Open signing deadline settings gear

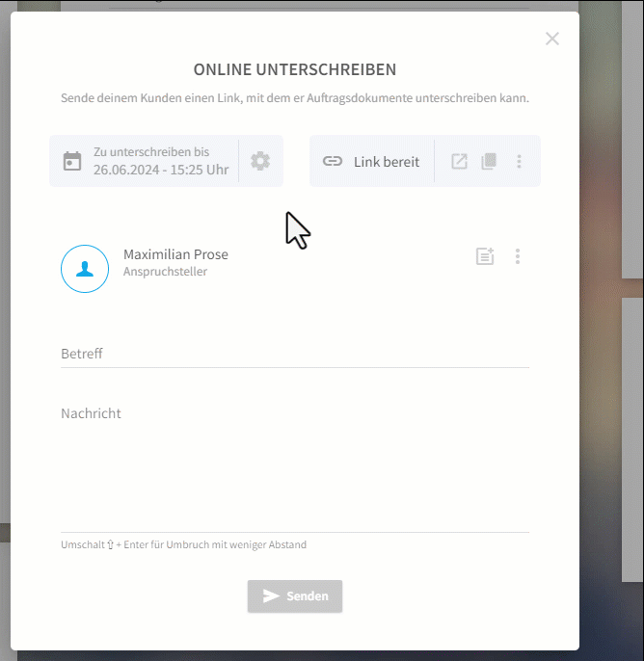260,161
